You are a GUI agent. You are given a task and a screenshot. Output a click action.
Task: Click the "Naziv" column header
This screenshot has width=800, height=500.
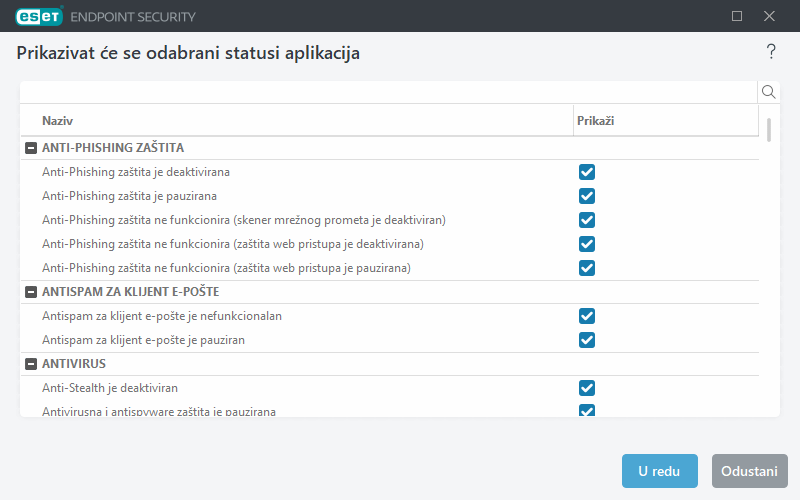[x=297, y=120]
